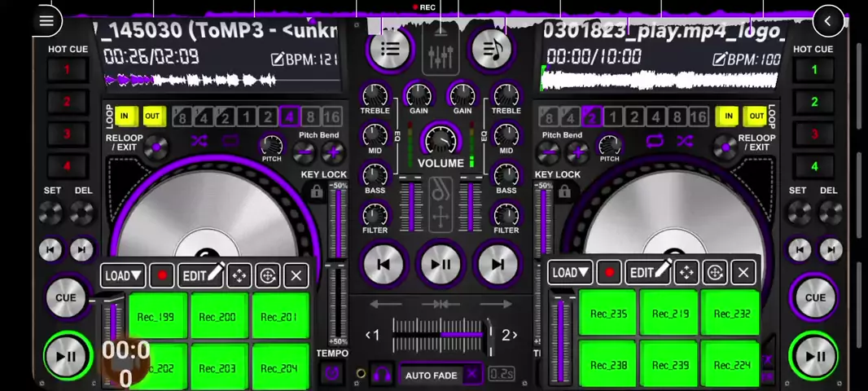Toggle Auto Fade on the crossfader
This screenshot has width=868, height=391.
coord(432,375)
